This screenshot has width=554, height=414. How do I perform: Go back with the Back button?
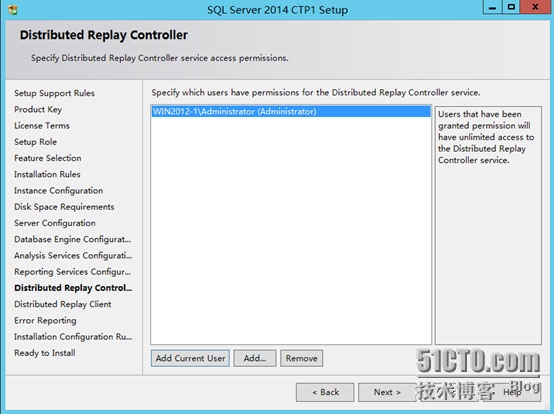pyautogui.click(x=325, y=392)
